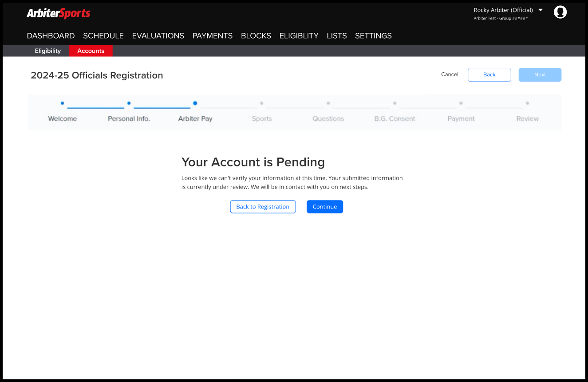
Task: Open the Personal Info registration step
Action: pos(129,103)
